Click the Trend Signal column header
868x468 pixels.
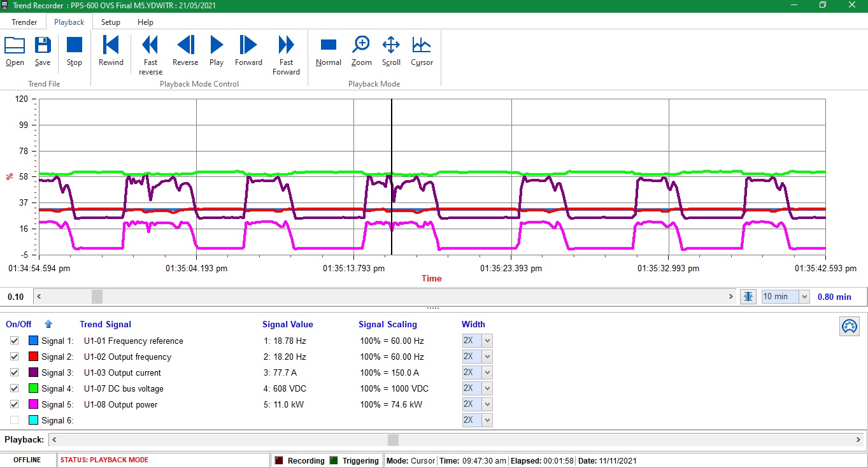tap(105, 324)
